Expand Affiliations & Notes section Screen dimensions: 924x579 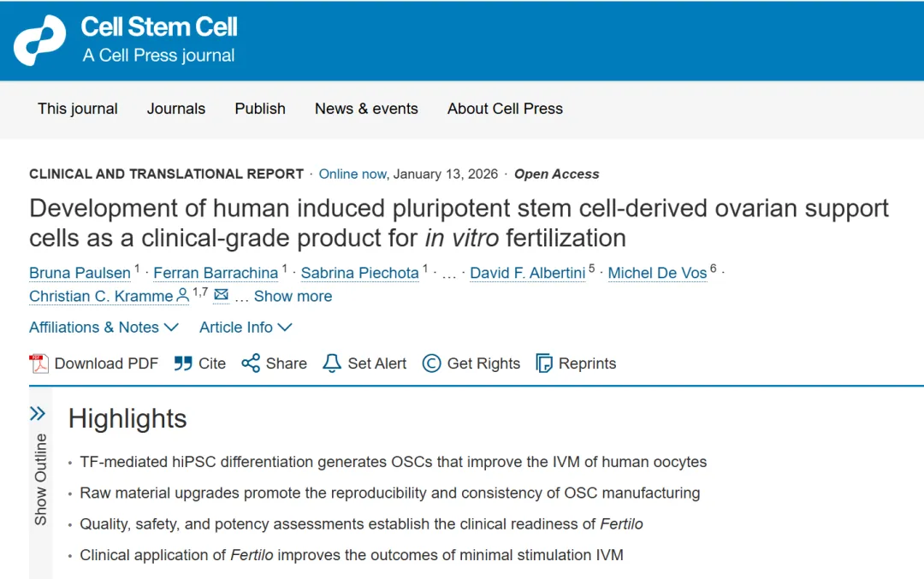pos(104,328)
